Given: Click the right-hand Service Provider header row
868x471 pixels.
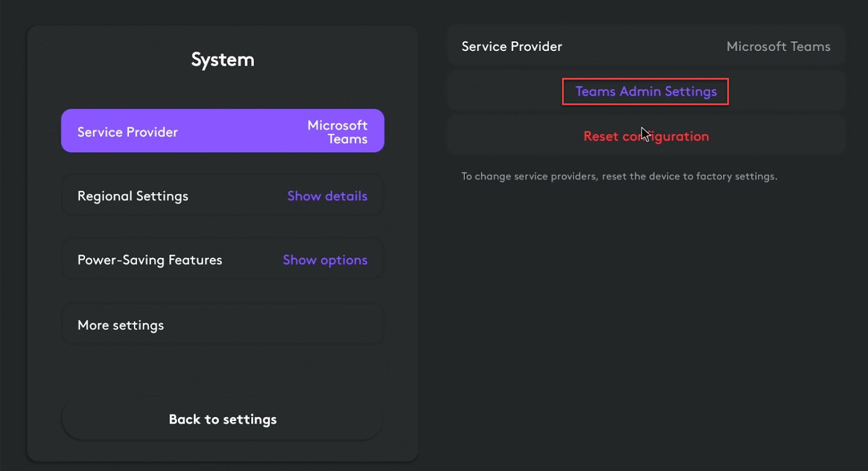Looking at the screenshot, I should (646, 47).
